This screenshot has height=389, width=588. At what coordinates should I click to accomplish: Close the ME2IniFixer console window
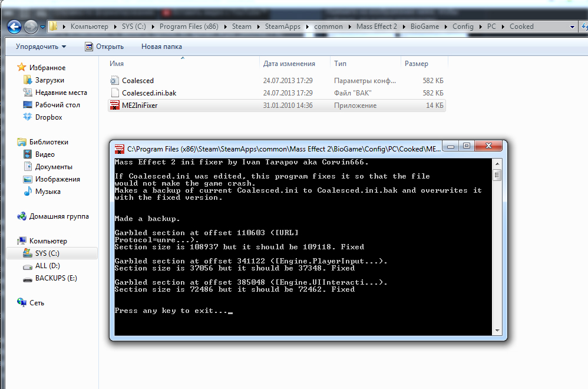click(x=488, y=146)
